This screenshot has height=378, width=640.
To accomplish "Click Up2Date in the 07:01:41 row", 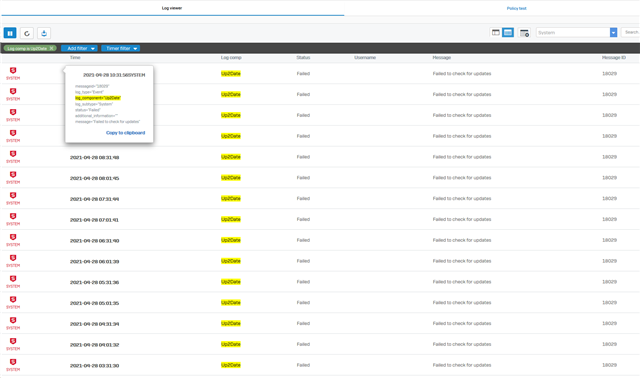I will [231, 219].
